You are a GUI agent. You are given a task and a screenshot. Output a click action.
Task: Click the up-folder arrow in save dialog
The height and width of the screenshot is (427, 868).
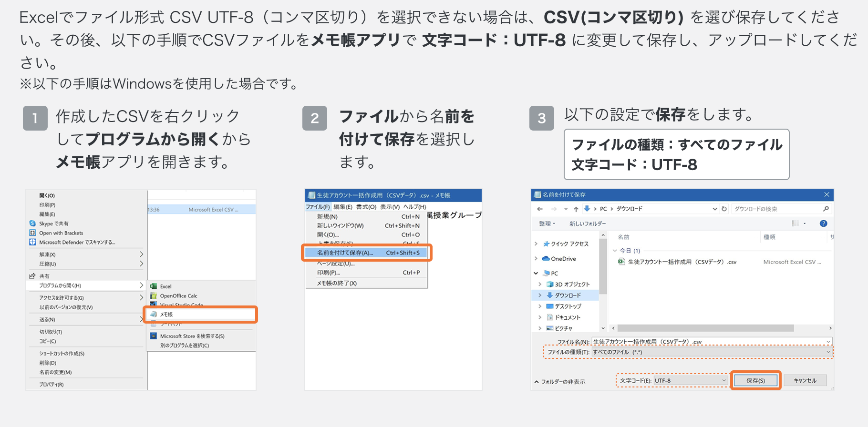tap(576, 209)
